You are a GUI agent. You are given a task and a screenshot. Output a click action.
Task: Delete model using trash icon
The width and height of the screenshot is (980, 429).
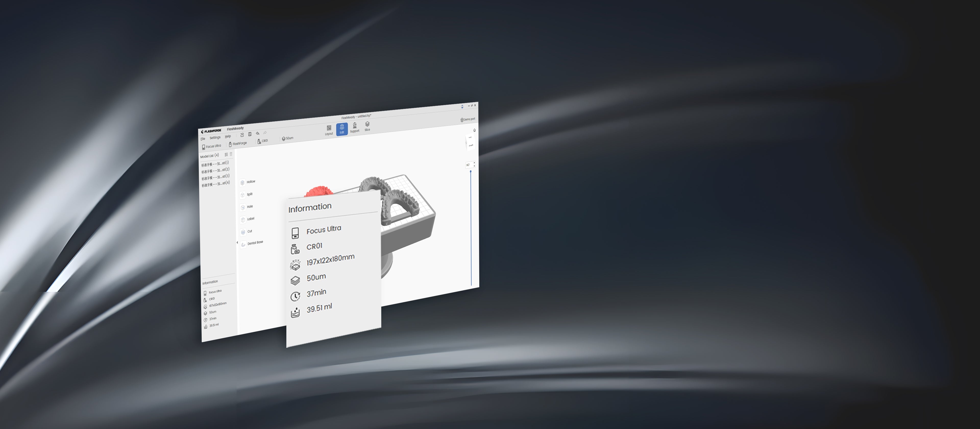pyautogui.click(x=231, y=154)
